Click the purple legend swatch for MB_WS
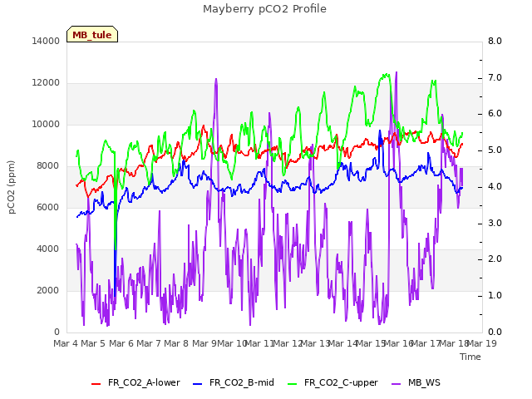 click(x=397, y=384)
